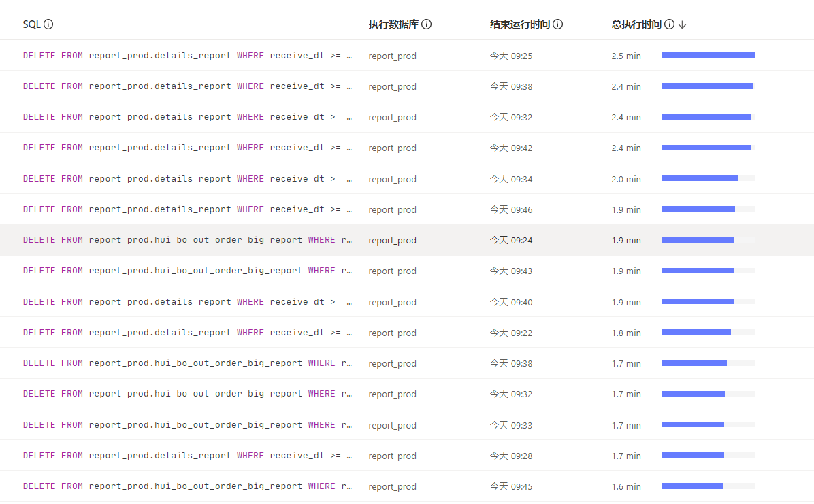Click the duration bar in the 2.0 min row
The width and height of the screenshot is (814, 504).
point(708,179)
